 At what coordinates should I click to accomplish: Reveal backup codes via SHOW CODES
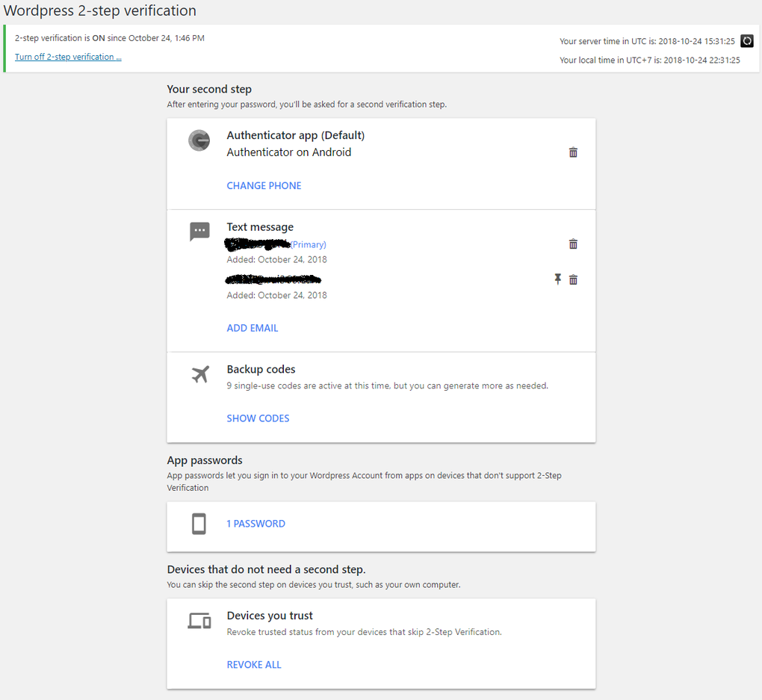click(x=258, y=418)
